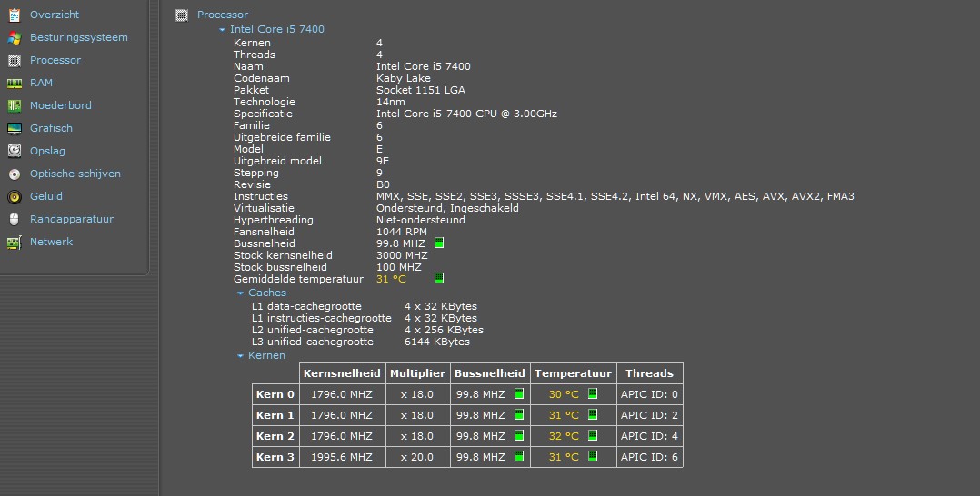The width and height of the screenshot is (980, 496).
Task: Click the 1995.6 MHZ cell for Kern 3
Action: pos(341,457)
